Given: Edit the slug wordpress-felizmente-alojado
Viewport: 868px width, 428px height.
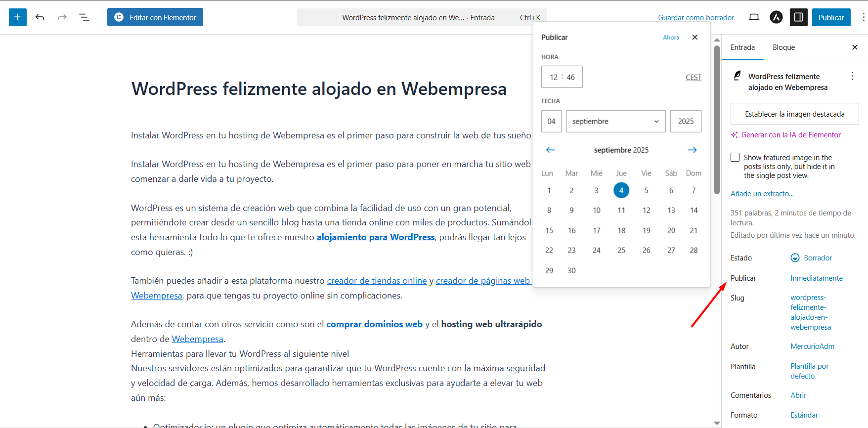Looking at the screenshot, I should click(x=811, y=312).
